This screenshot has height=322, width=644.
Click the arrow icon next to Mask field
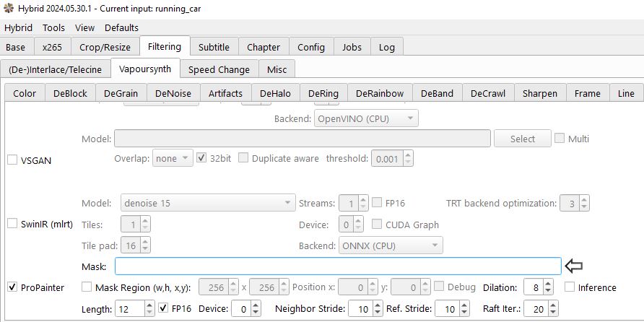578,266
